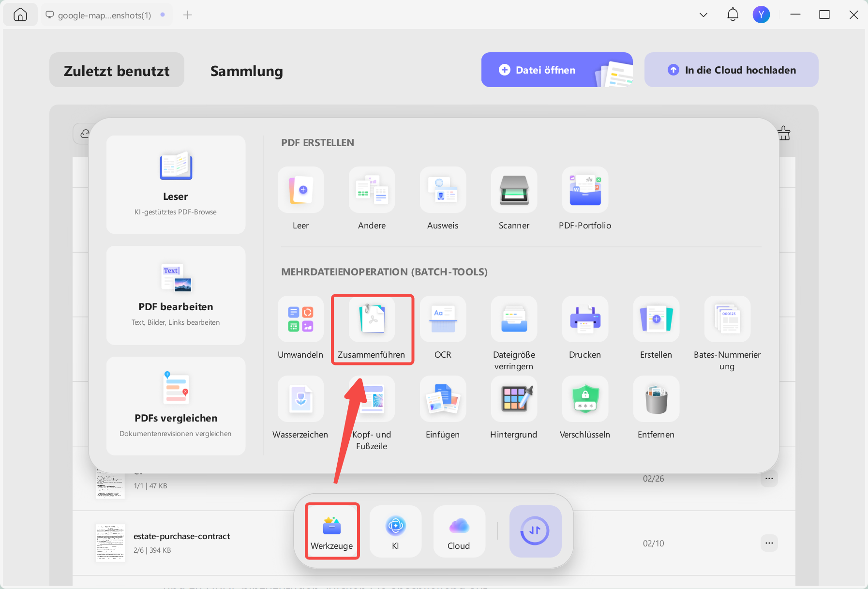The width and height of the screenshot is (868, 589).
Task: Open options for estate-purchase-contract file
Action: point(769,543)
